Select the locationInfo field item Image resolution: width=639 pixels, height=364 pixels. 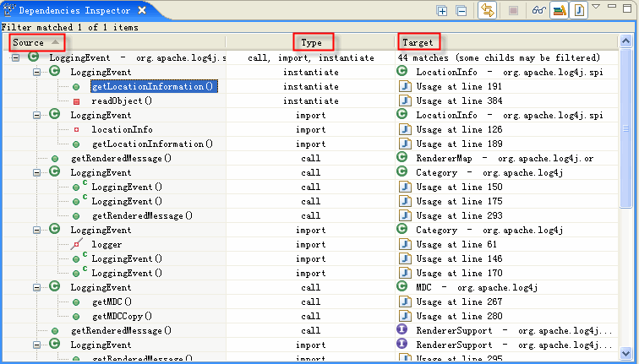pos(122,129)
